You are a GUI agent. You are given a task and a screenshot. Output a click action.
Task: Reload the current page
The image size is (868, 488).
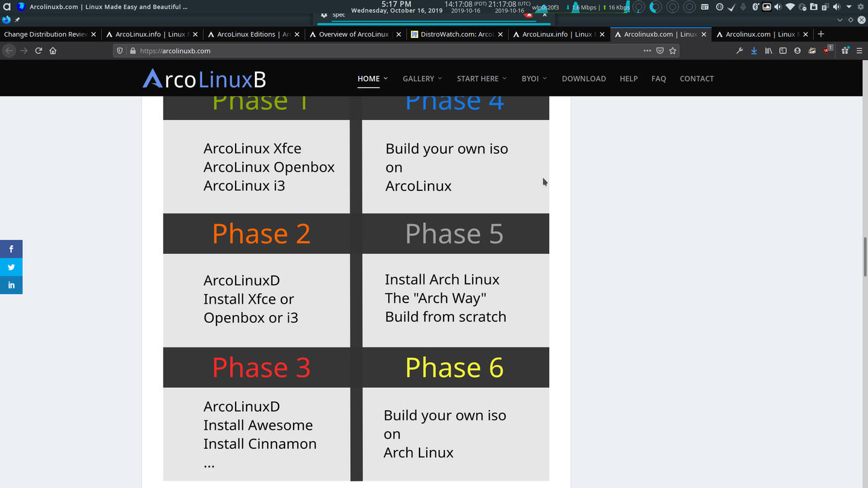[39, 51]
